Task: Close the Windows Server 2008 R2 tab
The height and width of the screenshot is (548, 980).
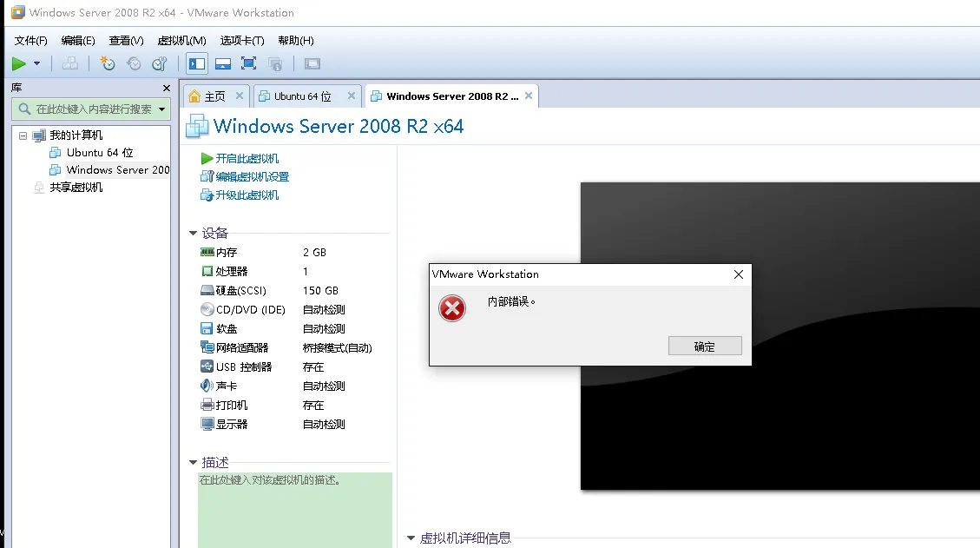Action: (x=529, y=96)
